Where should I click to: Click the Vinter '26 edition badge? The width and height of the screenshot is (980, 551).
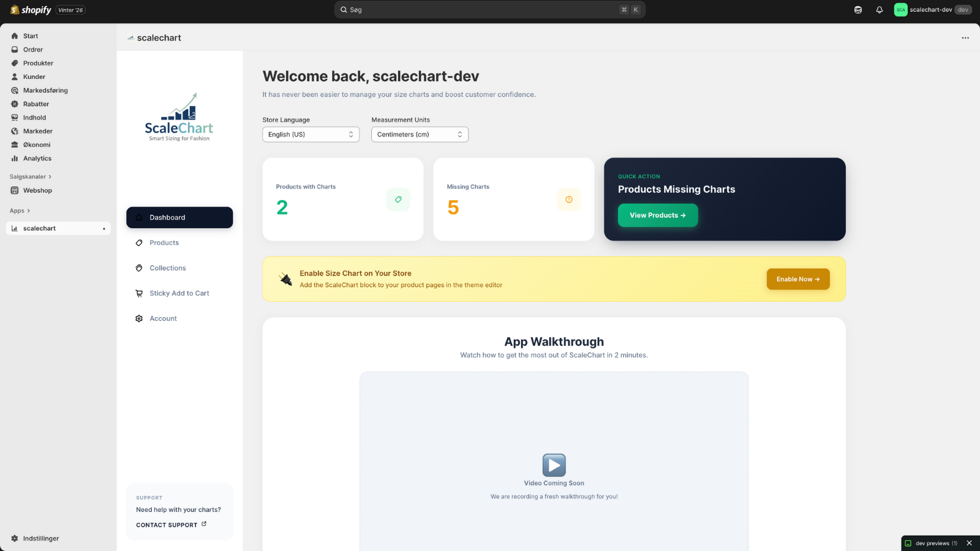click(x=70, y=10)
